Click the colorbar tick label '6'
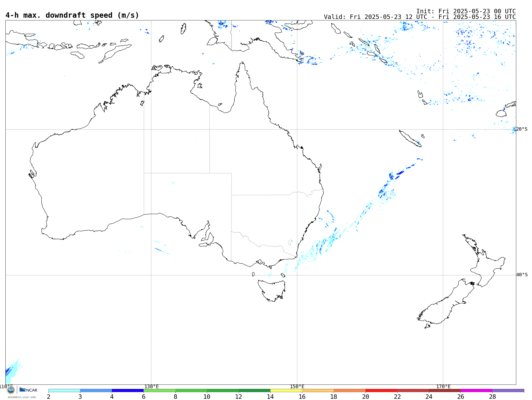 (x=144, y=397)
